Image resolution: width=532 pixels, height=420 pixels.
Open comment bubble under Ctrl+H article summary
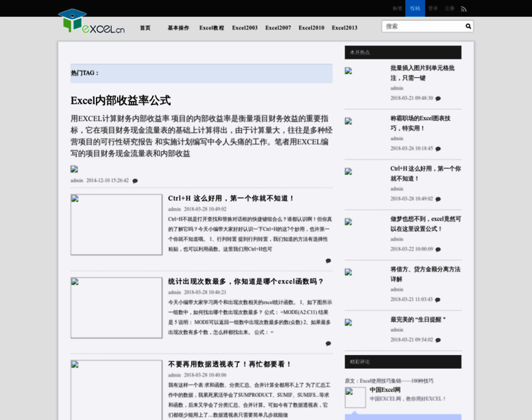click(328, 260)
